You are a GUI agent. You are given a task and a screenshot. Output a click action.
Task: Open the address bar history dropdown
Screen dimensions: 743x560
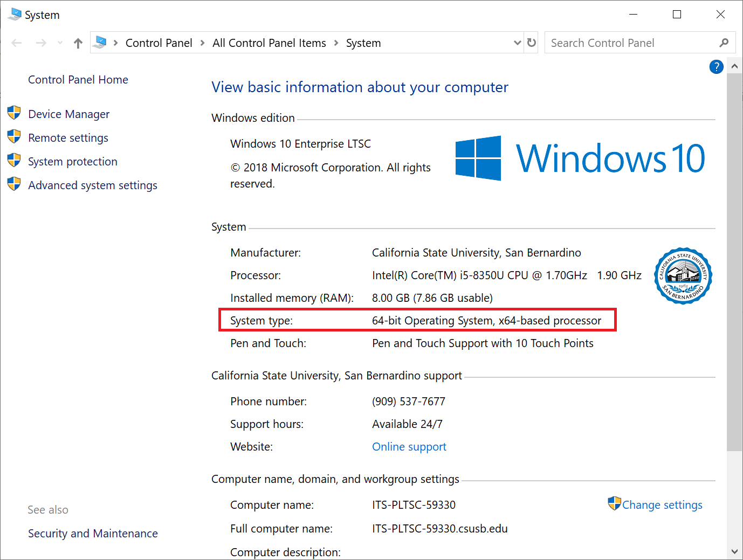[x=517, y=43]
